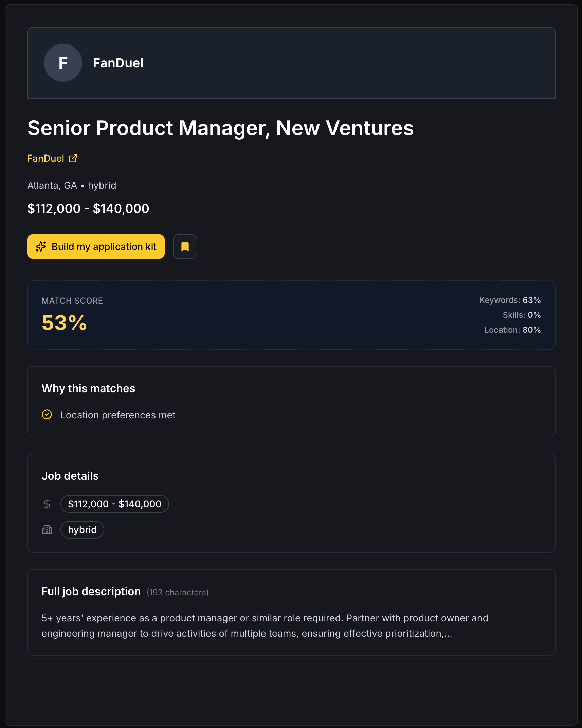582x728 pixels.
Task: Click the Atlanta, GA hybrid location text
Action: [x=72, y=185]
